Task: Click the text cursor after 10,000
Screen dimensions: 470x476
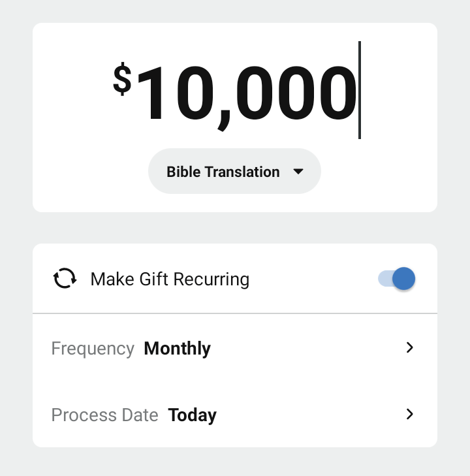Action: (359, 90)
